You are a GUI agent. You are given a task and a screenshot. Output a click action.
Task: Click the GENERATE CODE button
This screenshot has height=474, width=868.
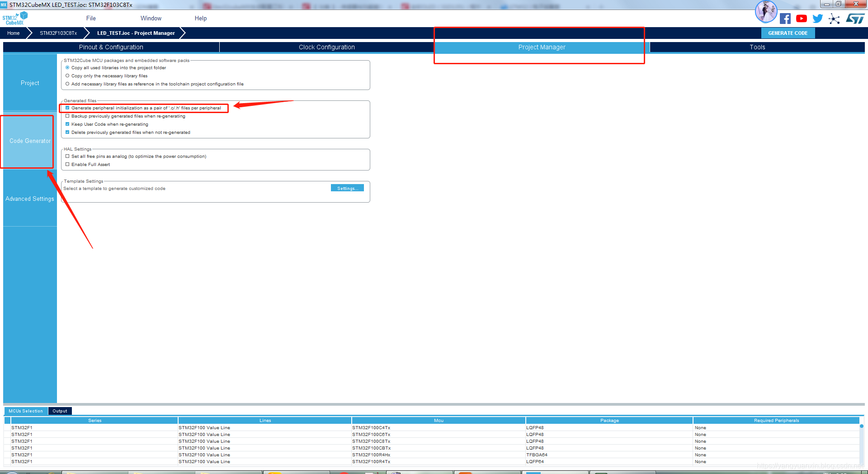(x=788, y=33)
